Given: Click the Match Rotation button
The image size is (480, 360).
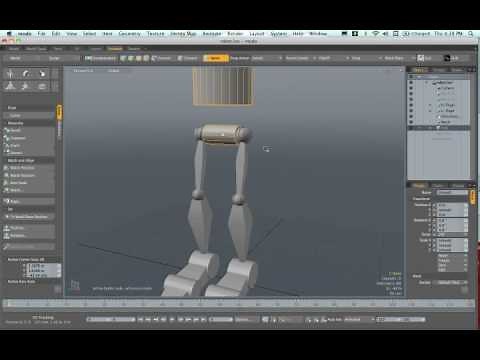Looking at the screenshot, I should pos(29,175).
